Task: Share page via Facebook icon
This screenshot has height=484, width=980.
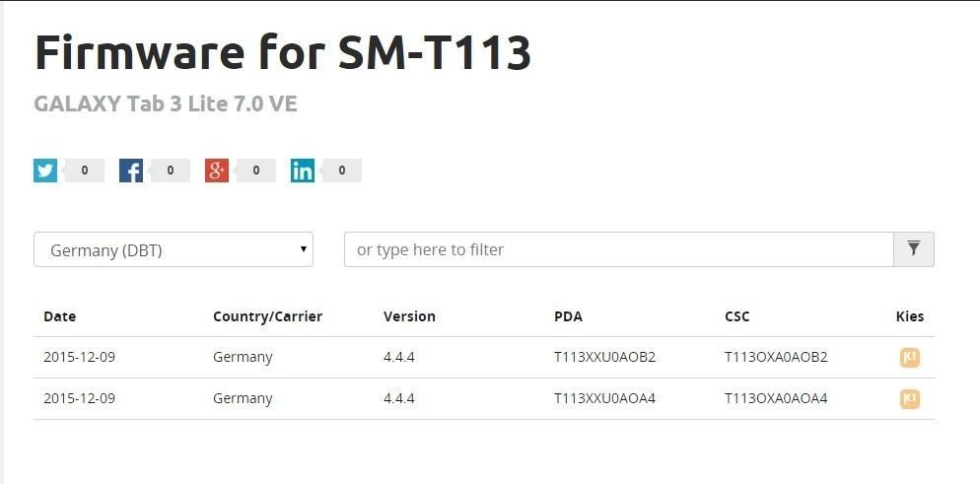Action: pyautogui.click(x=130, y=171)
